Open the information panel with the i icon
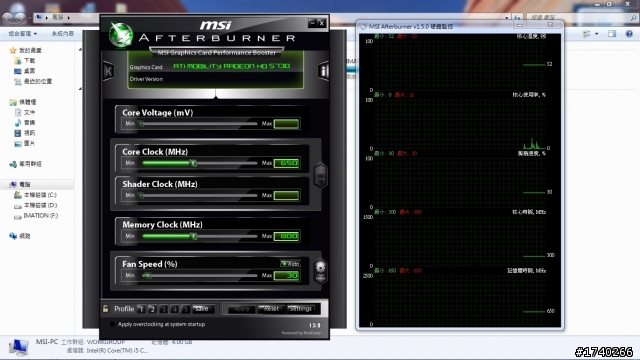The image size is (640, 360). (324, 71)
